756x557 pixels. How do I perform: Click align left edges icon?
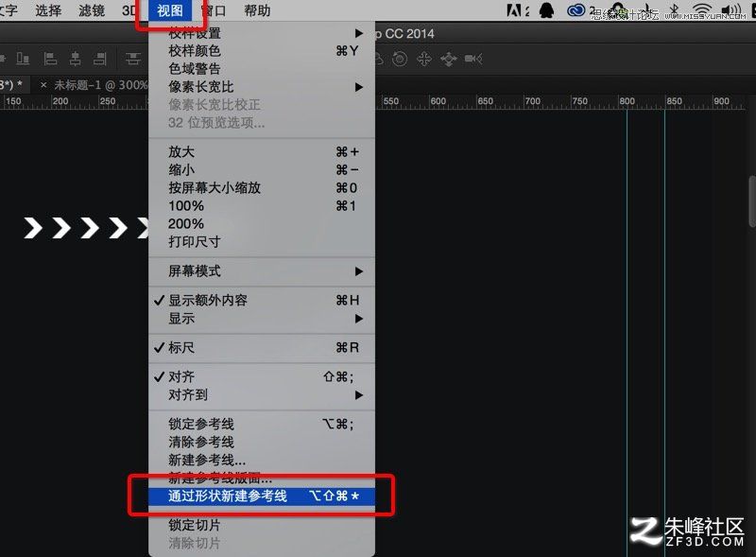(50, 59)
